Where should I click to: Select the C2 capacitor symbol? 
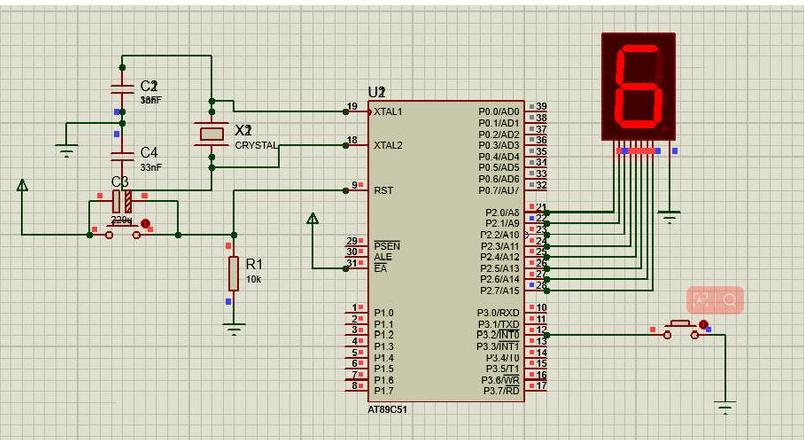point(122,89)
